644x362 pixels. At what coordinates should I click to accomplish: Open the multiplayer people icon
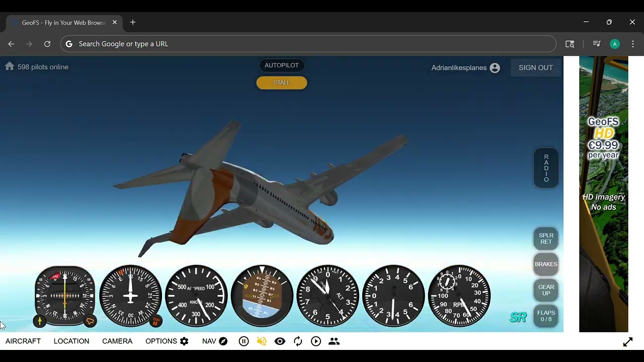click(x=334, y=341)
